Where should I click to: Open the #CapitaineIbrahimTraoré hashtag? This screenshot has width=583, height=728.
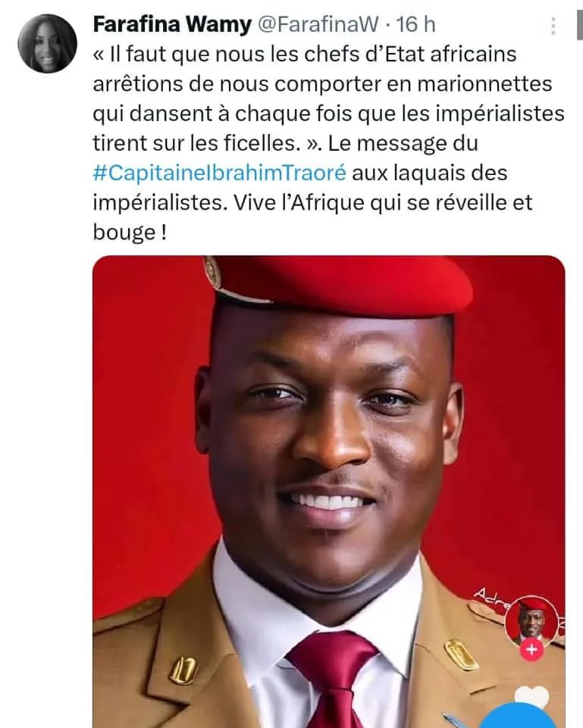[x=220, y=173]
